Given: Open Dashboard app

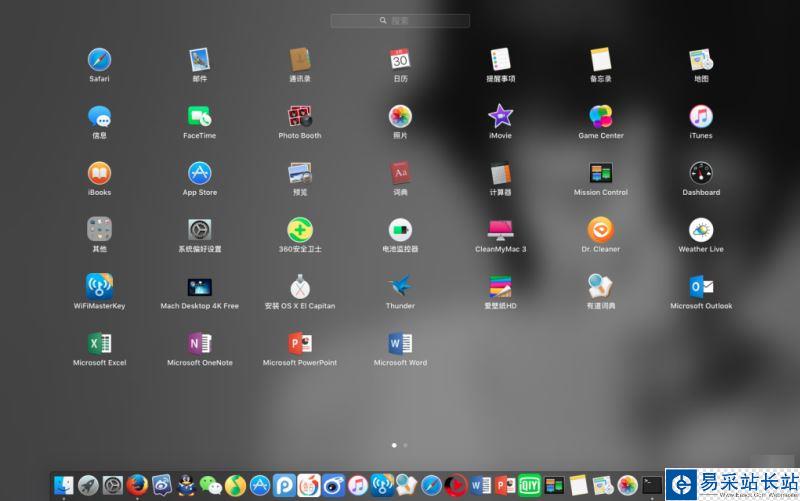Looking at the screenshot, I should (701, 173).
